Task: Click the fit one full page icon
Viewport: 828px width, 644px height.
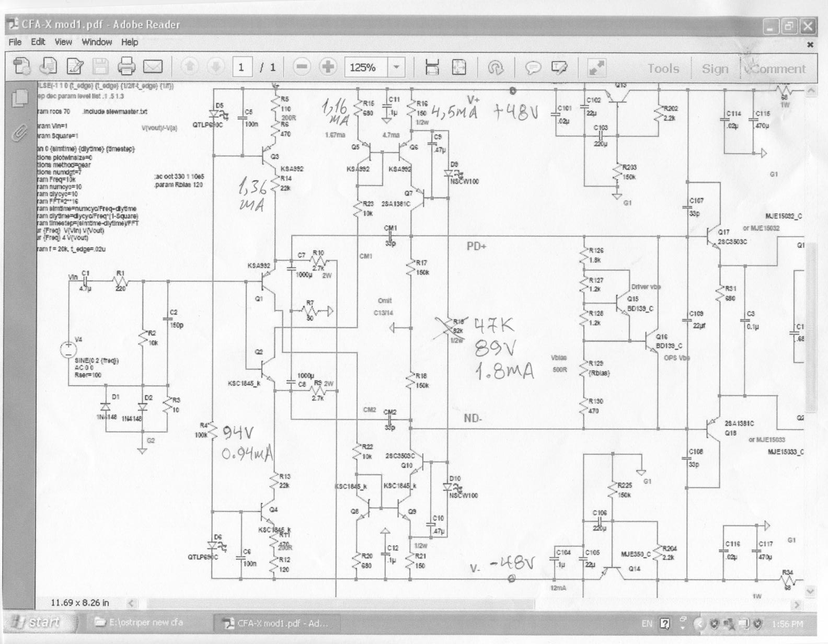Action: [x=458, y=67]
